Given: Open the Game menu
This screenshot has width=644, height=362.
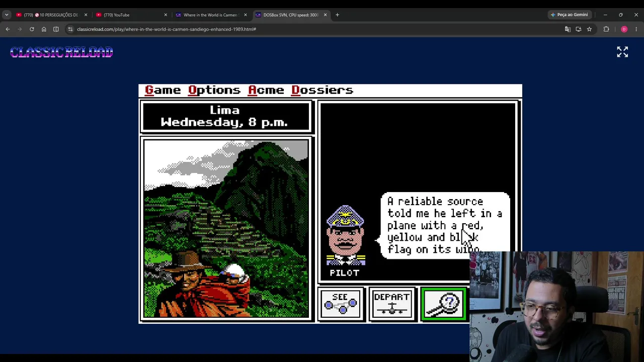Looking at the screenshot, I should coord(163,90).
